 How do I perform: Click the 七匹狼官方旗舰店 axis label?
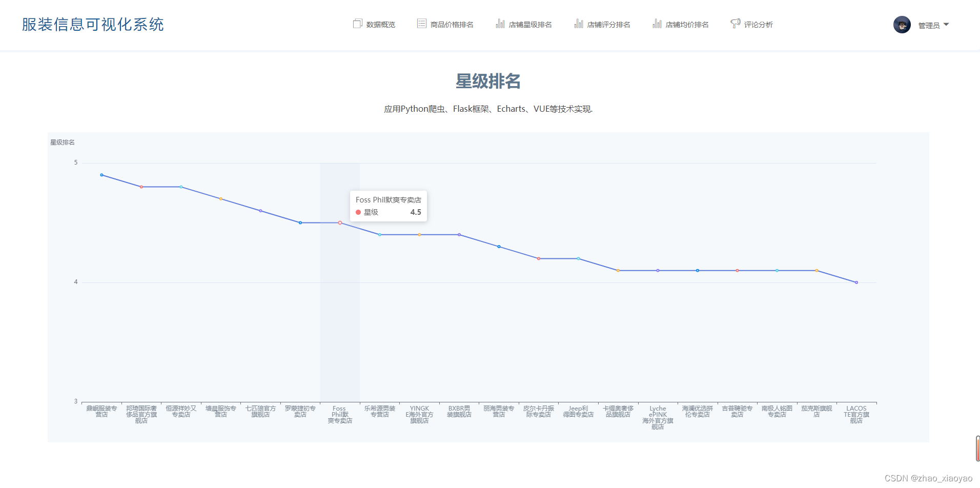[260, 412]
